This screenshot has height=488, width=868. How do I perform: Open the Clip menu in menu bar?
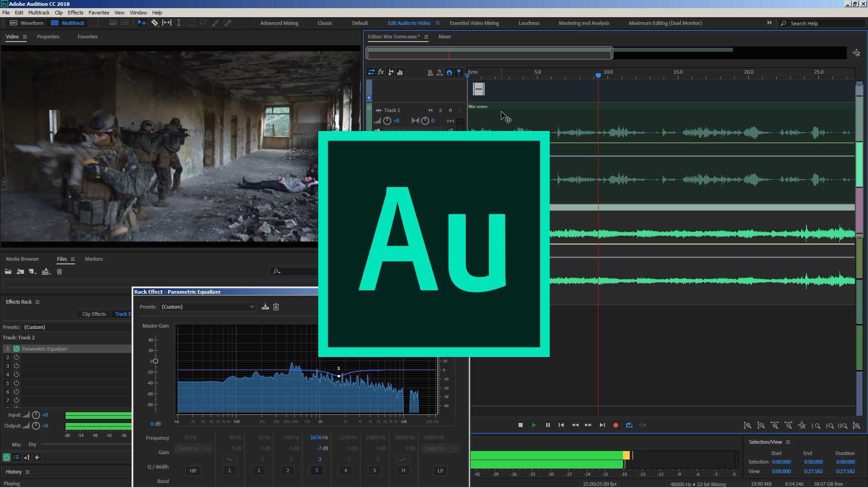point(58,13)
